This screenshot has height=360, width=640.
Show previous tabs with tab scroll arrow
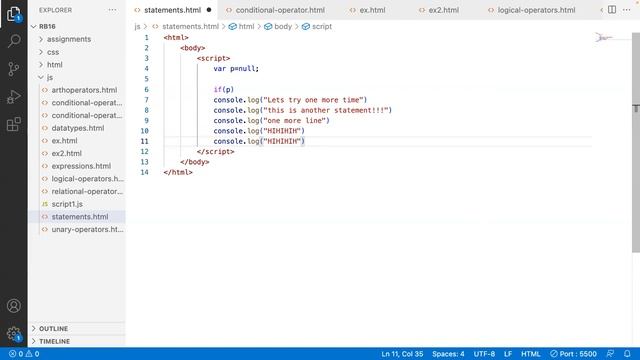(601, 10)
